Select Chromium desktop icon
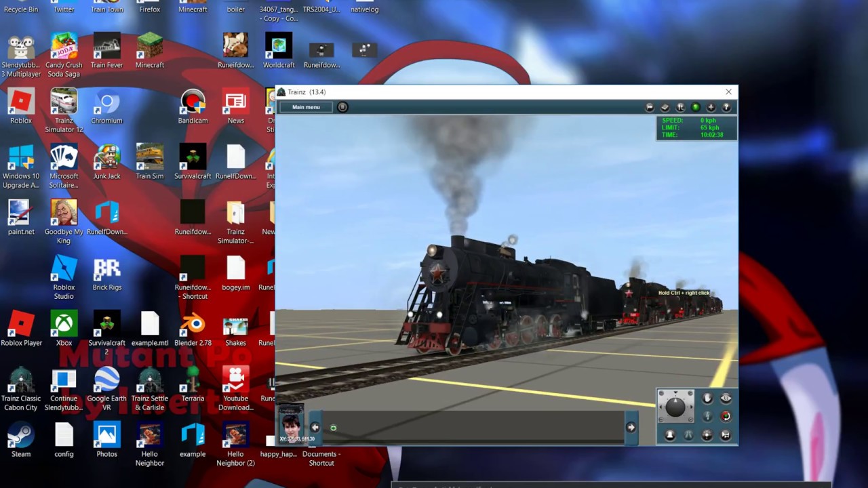 click(106, 106)
